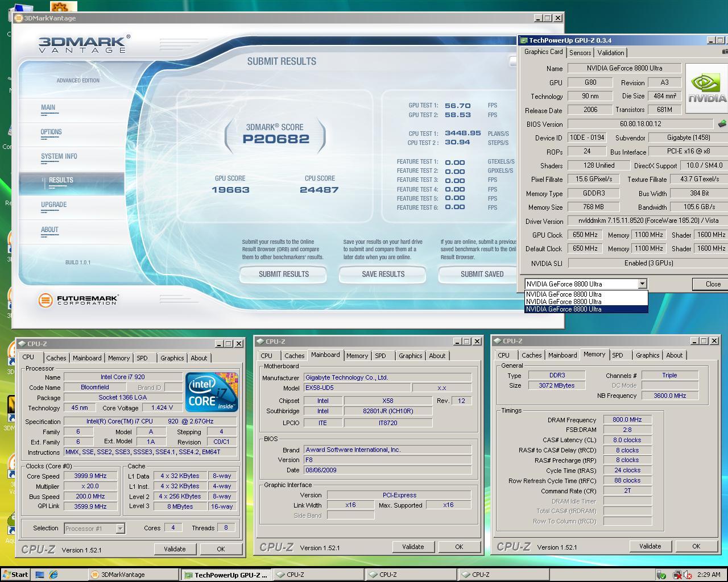Image resolution: width=728 pixels, height=582 pixels.
Task: Click Show Desktop icon in quick launch
Action: pyautogui.click(x=40, y=575)
